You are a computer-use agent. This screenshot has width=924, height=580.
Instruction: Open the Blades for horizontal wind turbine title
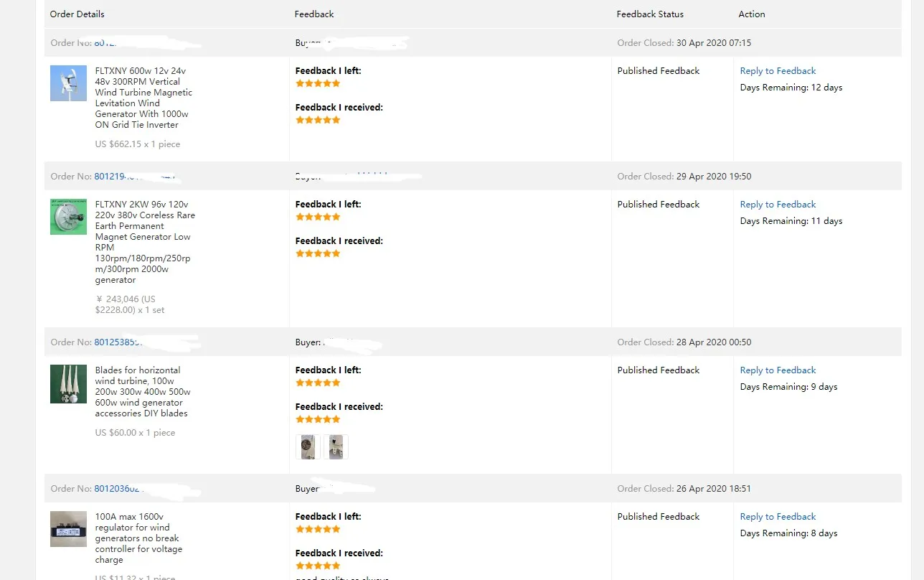pos(142,391)
